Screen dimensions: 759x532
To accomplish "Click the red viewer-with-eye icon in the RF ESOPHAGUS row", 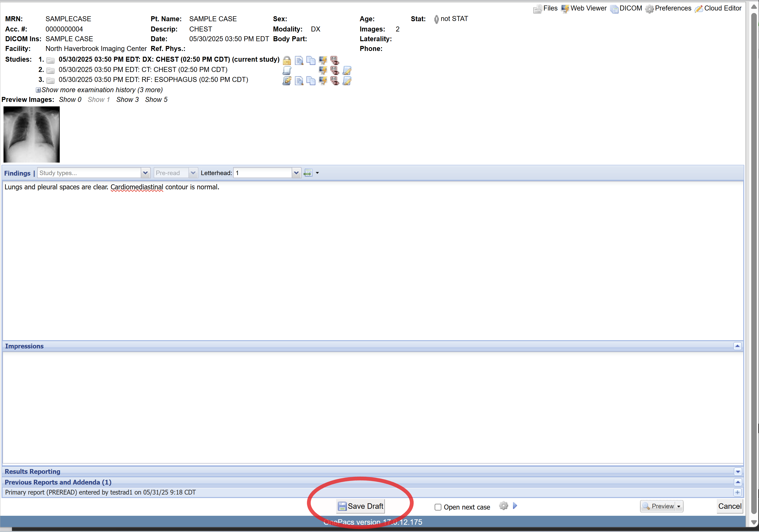I will 335,81.
